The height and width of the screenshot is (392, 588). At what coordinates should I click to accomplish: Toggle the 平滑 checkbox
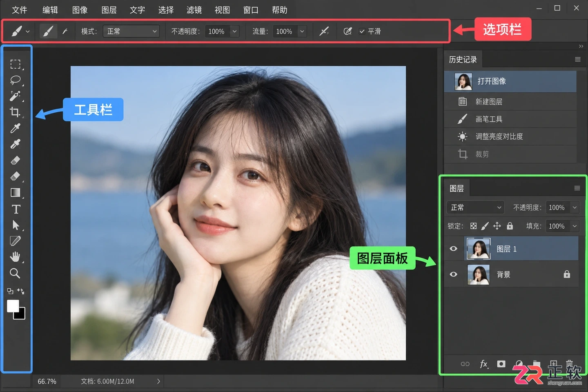pos(362,31)
